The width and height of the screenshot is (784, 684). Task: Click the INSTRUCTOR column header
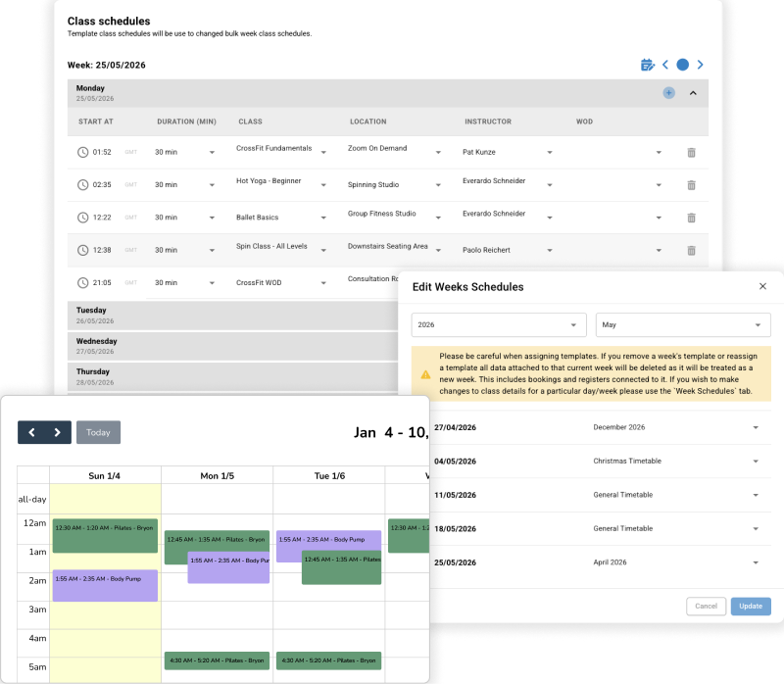[488, 122]
